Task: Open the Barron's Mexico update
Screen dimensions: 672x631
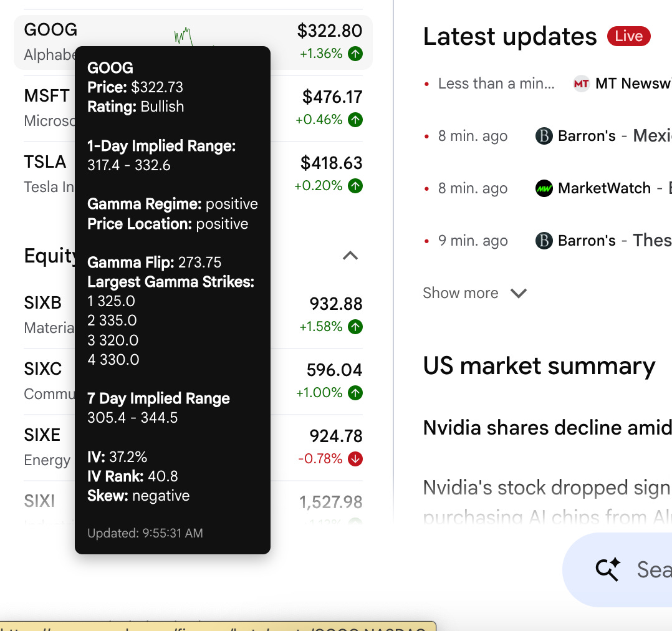Action: (547, 136)
